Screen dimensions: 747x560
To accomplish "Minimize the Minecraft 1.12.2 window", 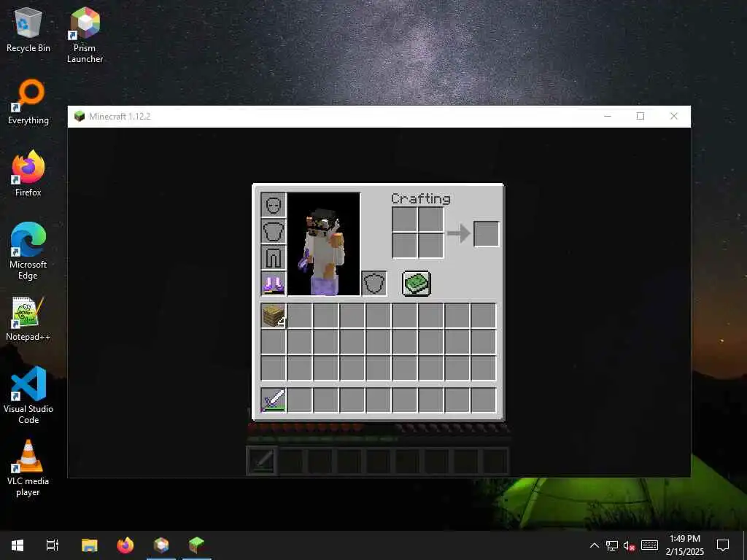I will (x=608, y=116).
